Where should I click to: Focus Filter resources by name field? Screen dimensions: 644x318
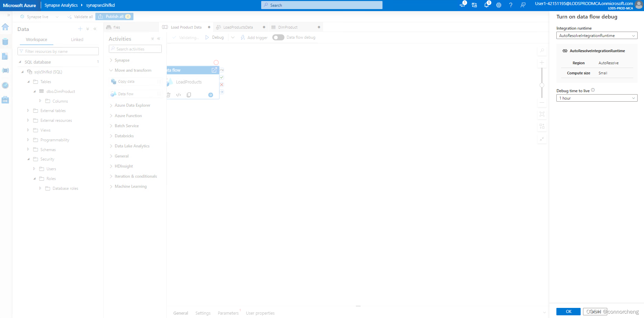58,51
